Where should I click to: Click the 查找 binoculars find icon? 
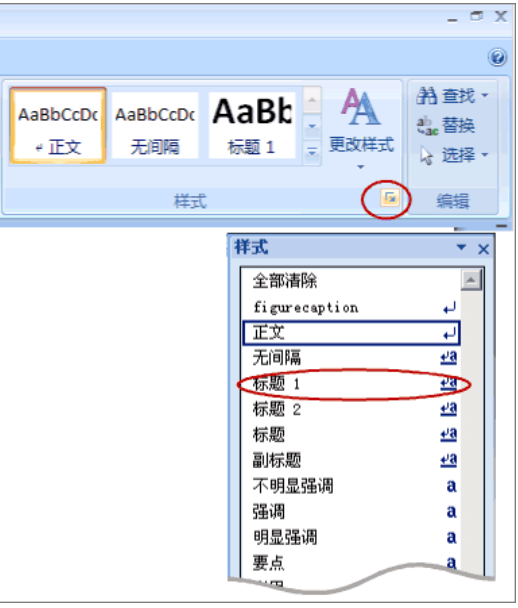[427, 96]
